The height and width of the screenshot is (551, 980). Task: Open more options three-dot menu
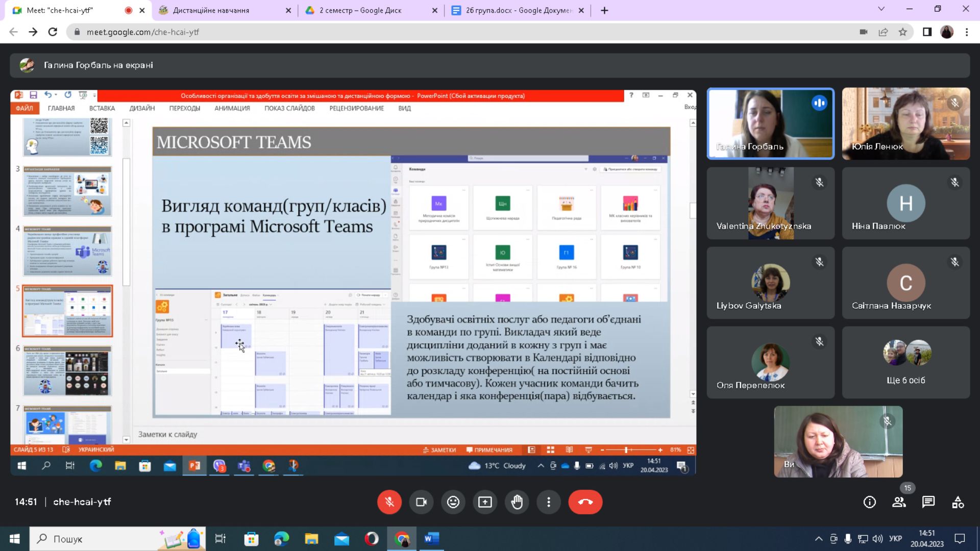pyautogui.click(x=549, y=502)
